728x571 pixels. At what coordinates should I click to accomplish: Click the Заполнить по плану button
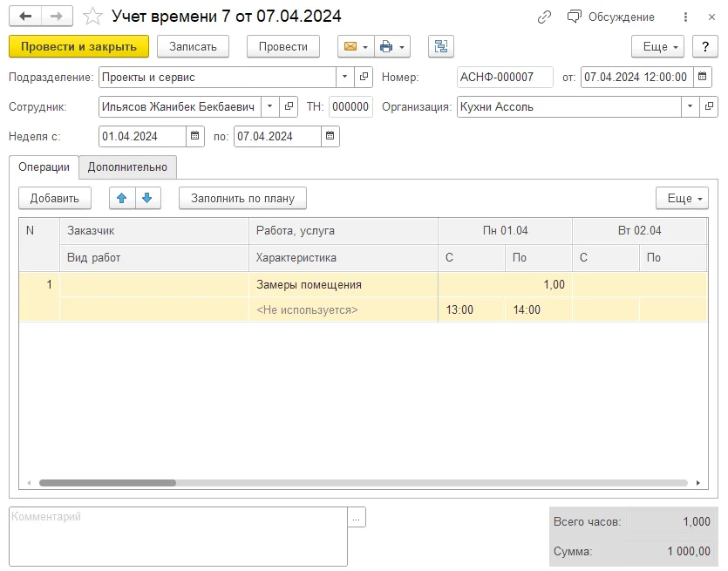point(243,198)
